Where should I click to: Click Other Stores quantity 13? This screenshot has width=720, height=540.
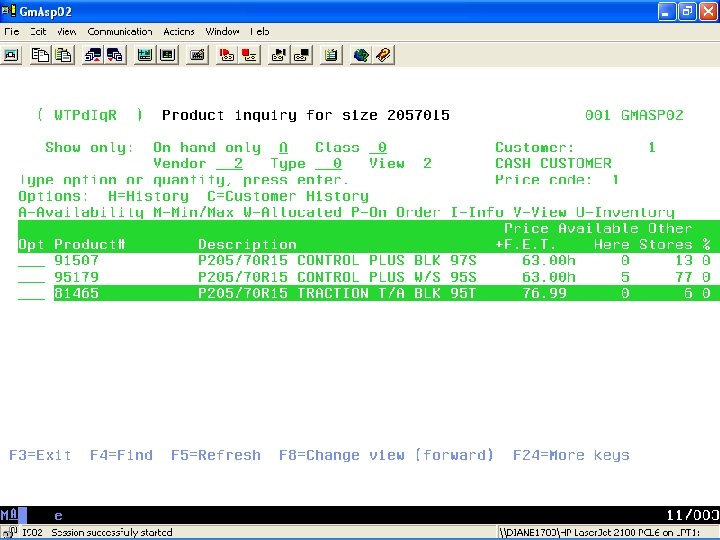click(684, 260)
